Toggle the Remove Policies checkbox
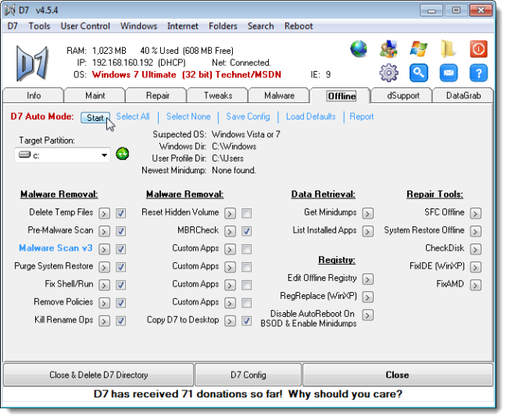This screenshot has width=508, height=420. tap(121, 303)
